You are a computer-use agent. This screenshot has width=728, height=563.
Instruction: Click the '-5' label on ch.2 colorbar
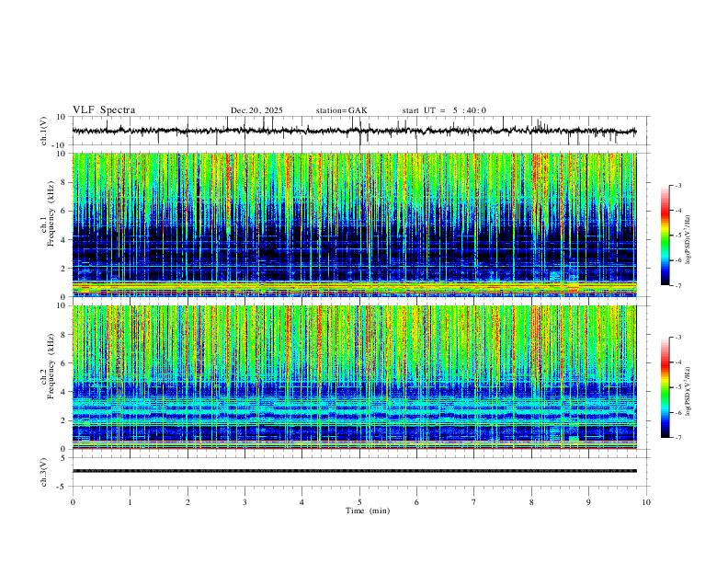[x=678, y=387]
